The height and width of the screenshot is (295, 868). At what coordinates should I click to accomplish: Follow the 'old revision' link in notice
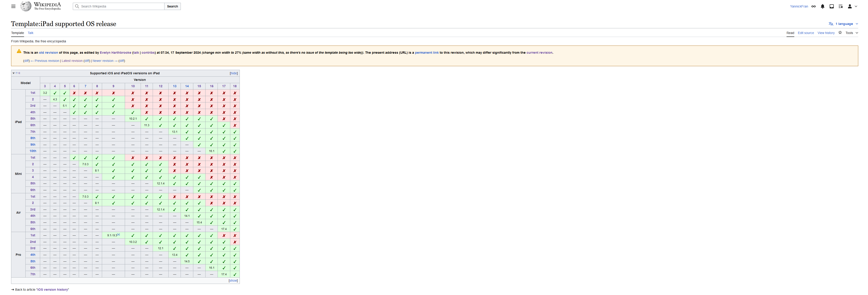point(49,53)
